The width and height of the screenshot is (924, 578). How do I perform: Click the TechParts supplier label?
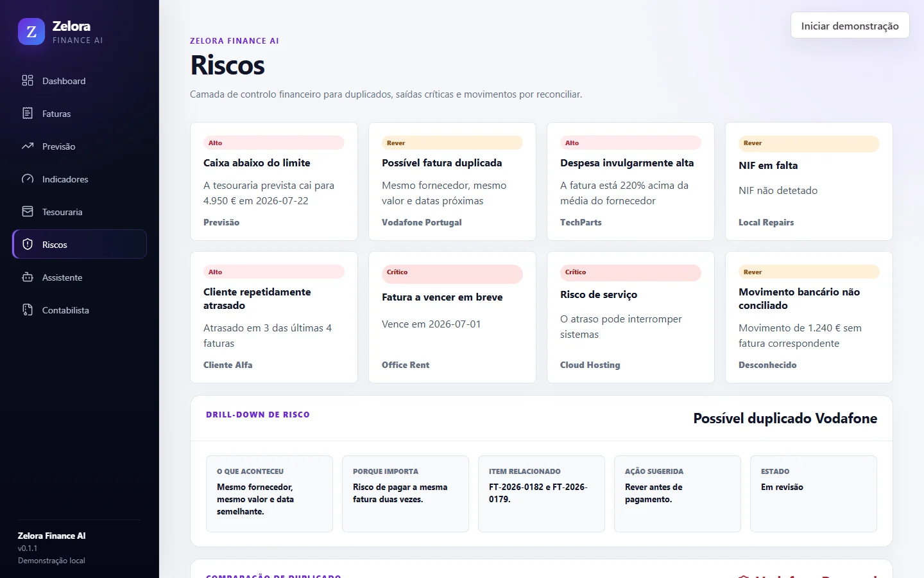click(x=581, y=222)
